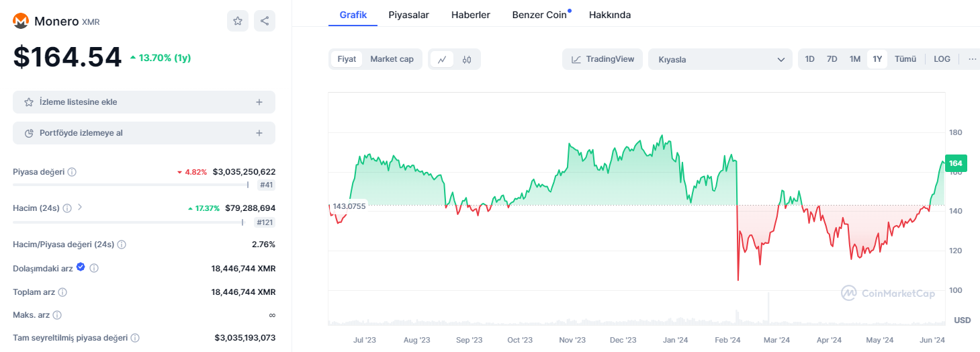Click Portföyde izlemeye al button
Image resolution: width=980 pixels, height=352 pixels.
pos(144,133)
